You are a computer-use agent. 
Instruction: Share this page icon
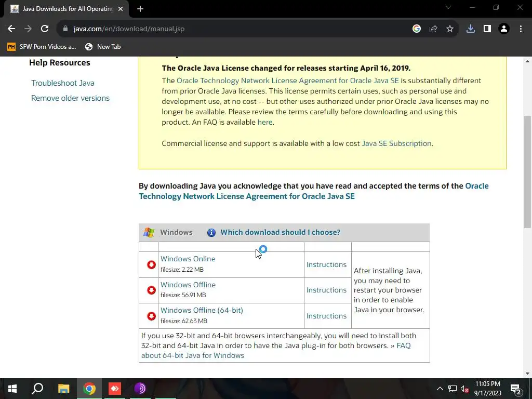(x=433, y=29)
